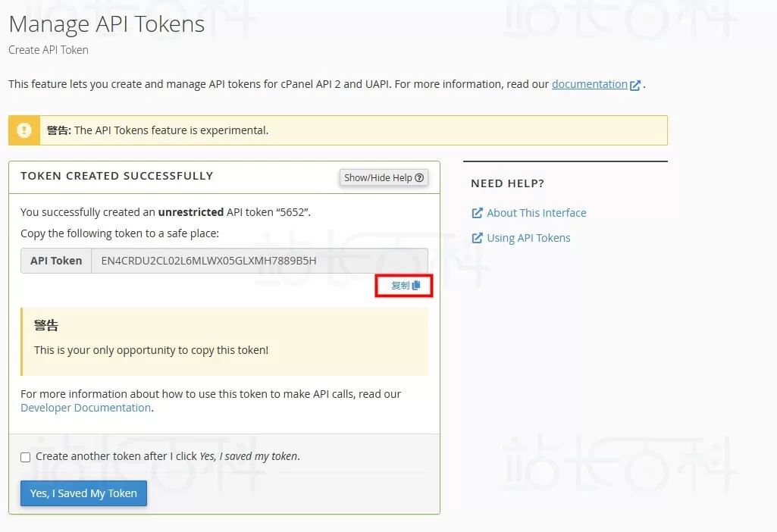Image resolution: width=777 pixels, height=532 pixels.
Task: Open the About This Interface link
Action: (536, 213)
